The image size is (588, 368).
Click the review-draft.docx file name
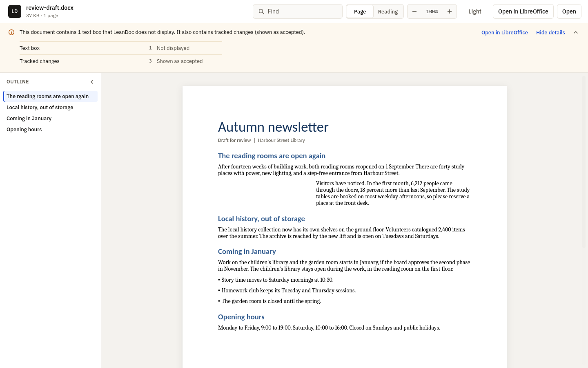point(50,8)
